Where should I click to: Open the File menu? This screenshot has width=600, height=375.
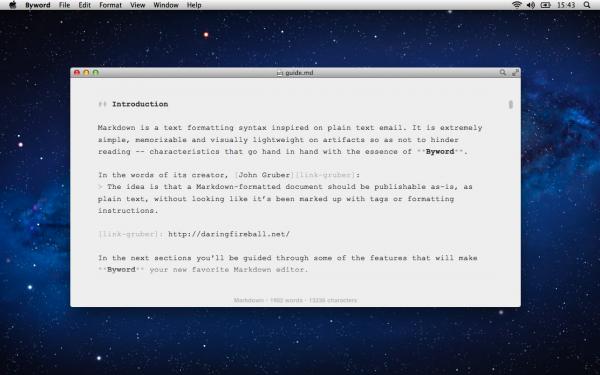point(64,5)
